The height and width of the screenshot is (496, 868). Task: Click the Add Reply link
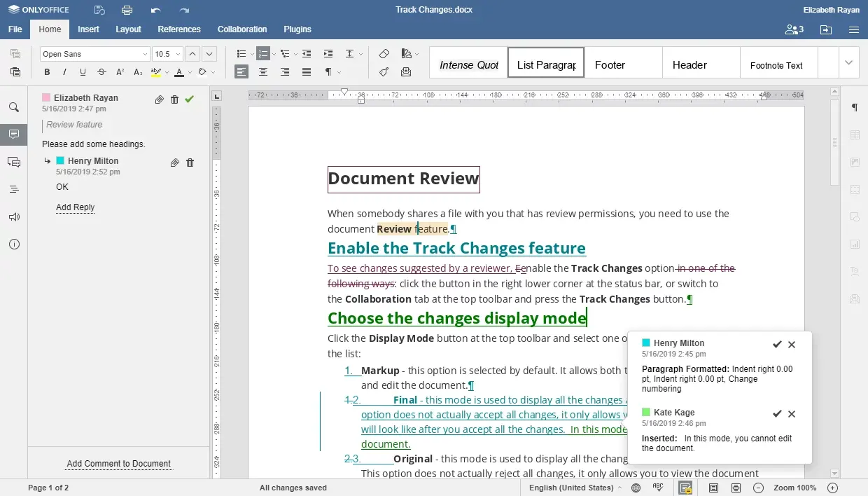pos(75,207)
